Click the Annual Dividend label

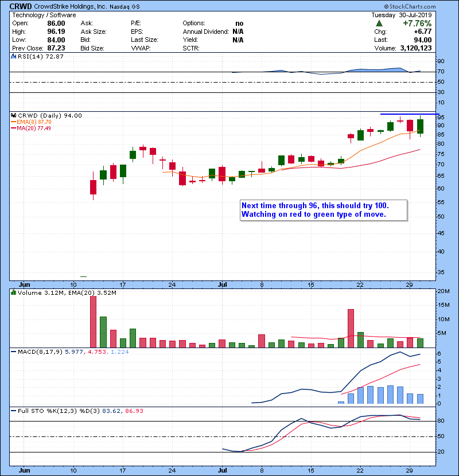click(x=205, y=32)
